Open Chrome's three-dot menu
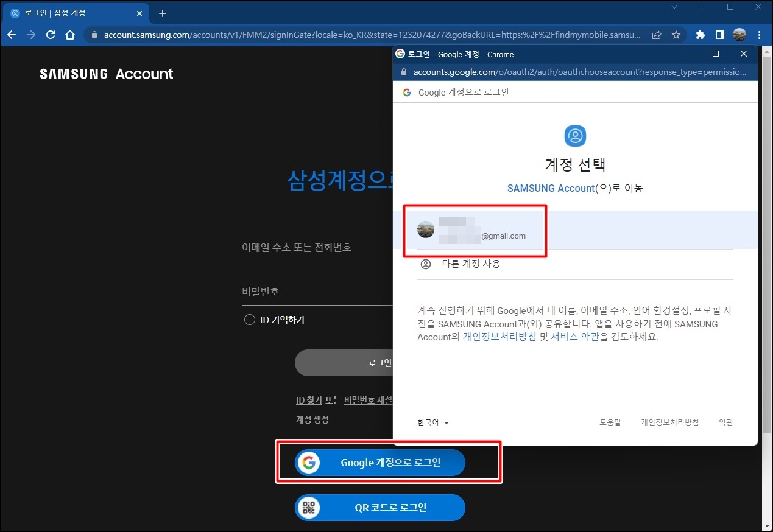Viewport: 773px width, 532px height. pyautogui.click(x=758, y=35)
